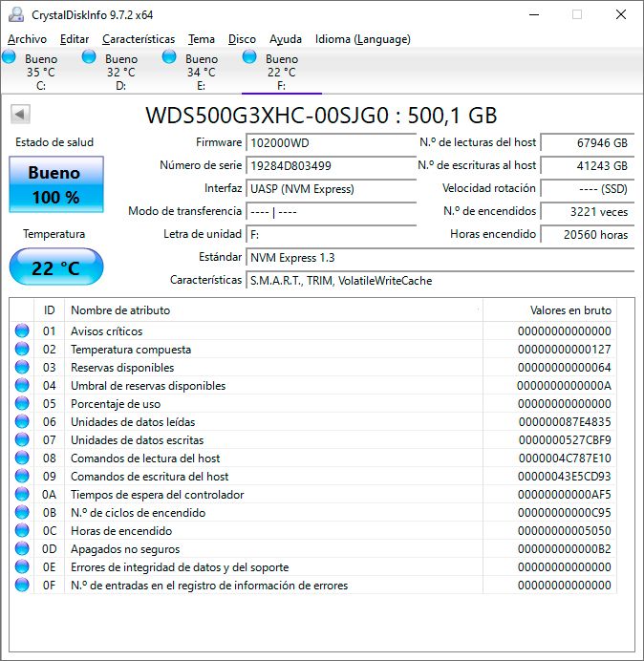The image size is (644, 661).
Task: Click the Interfaz field UASP (NVM Express)
Action: point(331,189)
